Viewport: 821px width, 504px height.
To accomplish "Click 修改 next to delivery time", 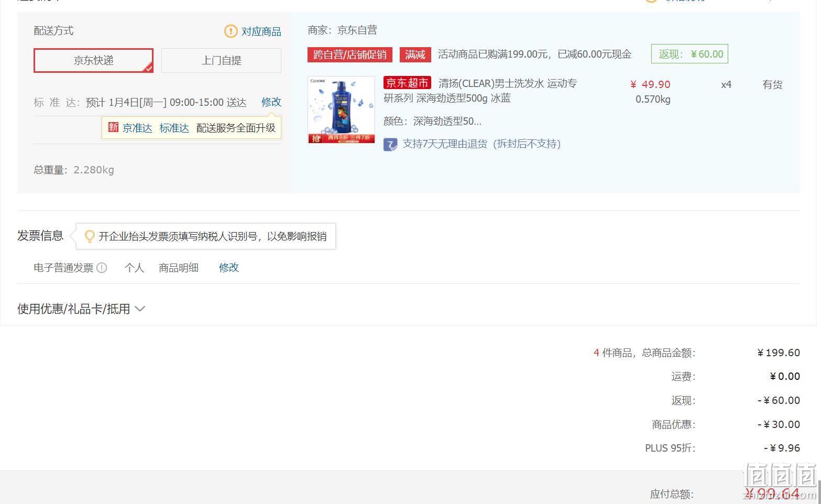I will (271, 102).
